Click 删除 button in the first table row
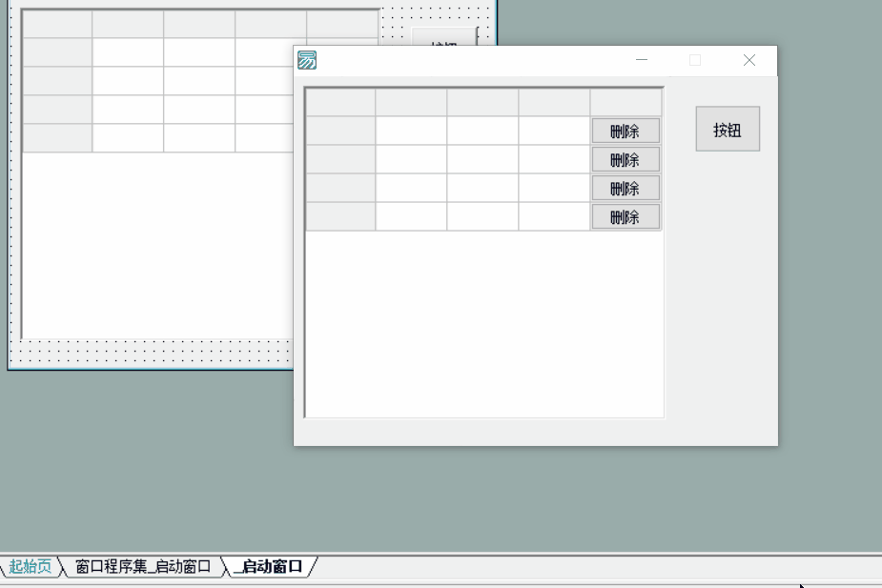The height and width of the screenshot is (588, 882). pos(625,132)
